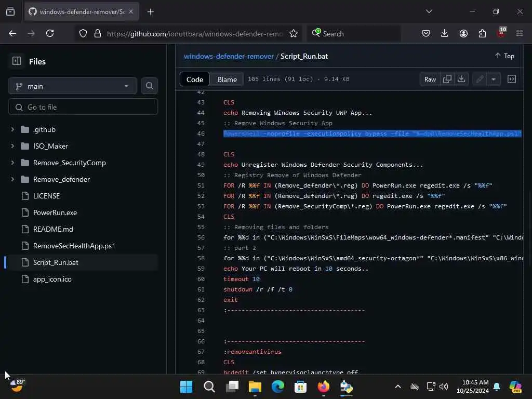Screen dimensions: 532x399
Task: Open the weather widget showing 89°
Action: pyautogui.click(x=17, y=386)
